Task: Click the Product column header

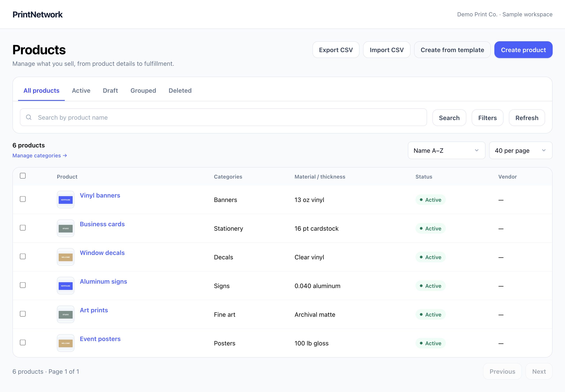Action: pos(67,177)
